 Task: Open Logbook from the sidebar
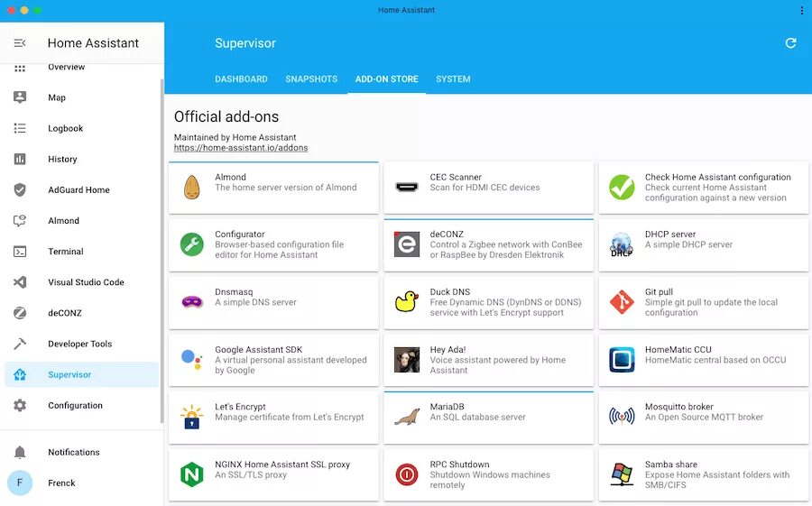81,128
